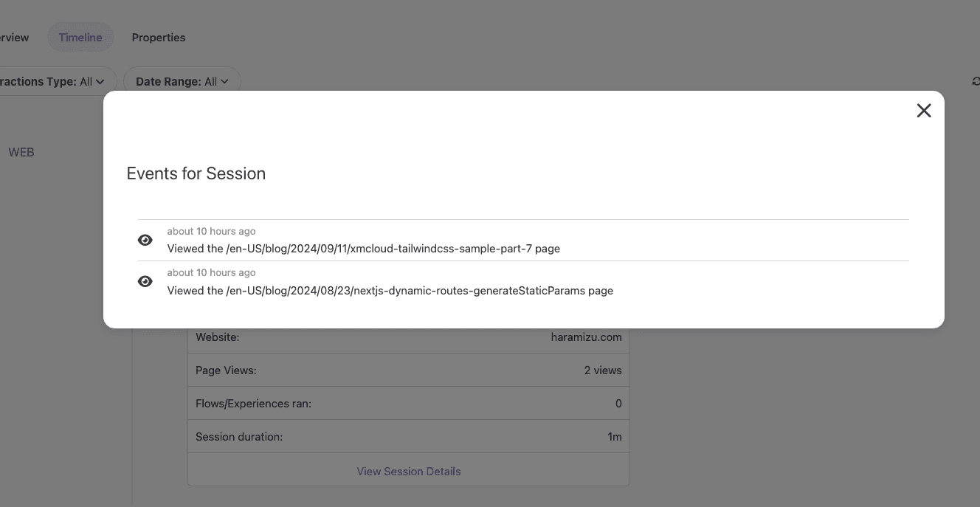Screen dimensions: 980x507
Task: Open the Date Range filter dropdown
Action: pyautogui.click(x=182, y=81)
